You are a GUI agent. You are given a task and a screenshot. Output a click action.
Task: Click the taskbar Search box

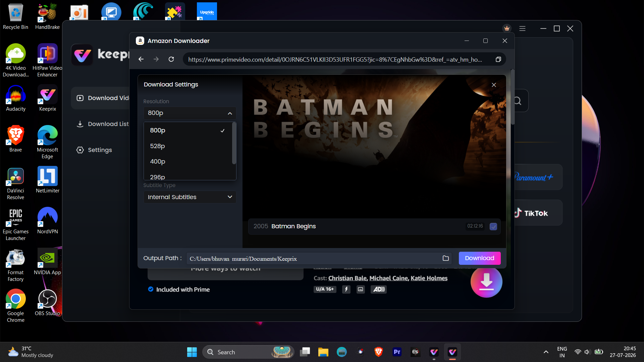tap(248, 352)
